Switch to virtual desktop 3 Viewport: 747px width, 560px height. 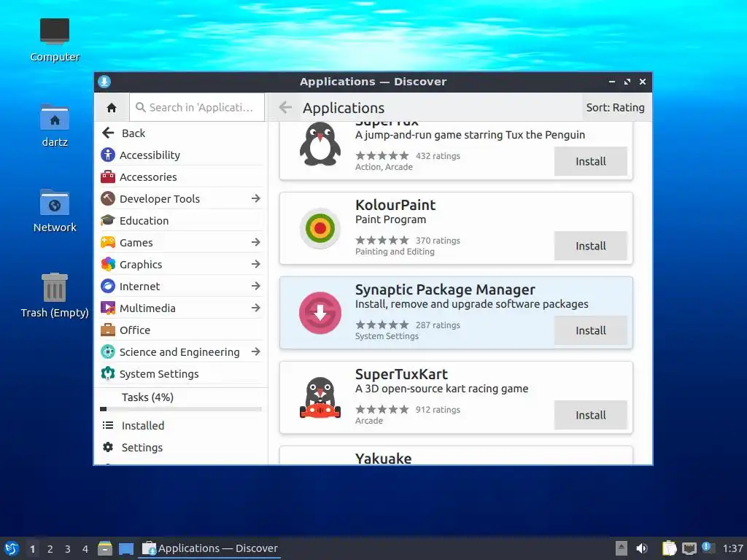(x=68, y=549)
